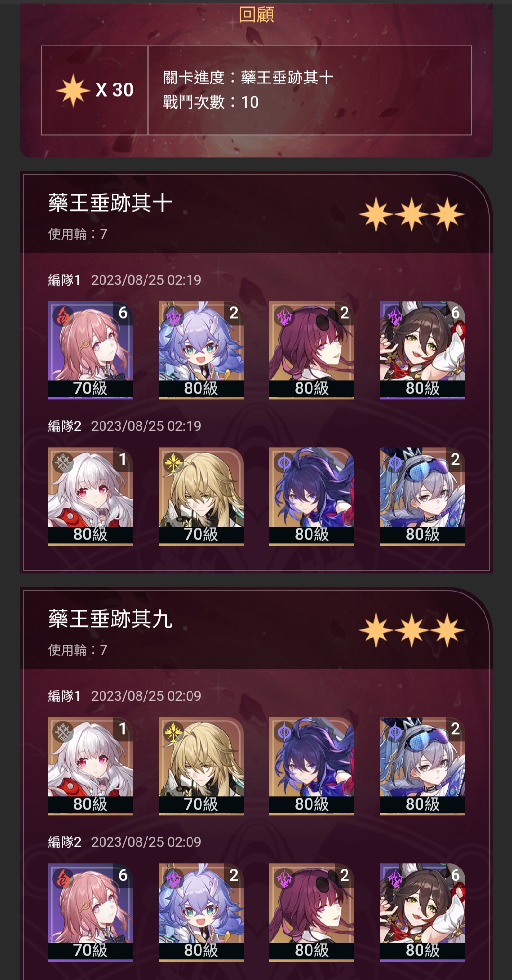Tap the blonde level 70 character in stage ten team 2
This screenshot has height=980, width=512.
[x=201, y=497]
